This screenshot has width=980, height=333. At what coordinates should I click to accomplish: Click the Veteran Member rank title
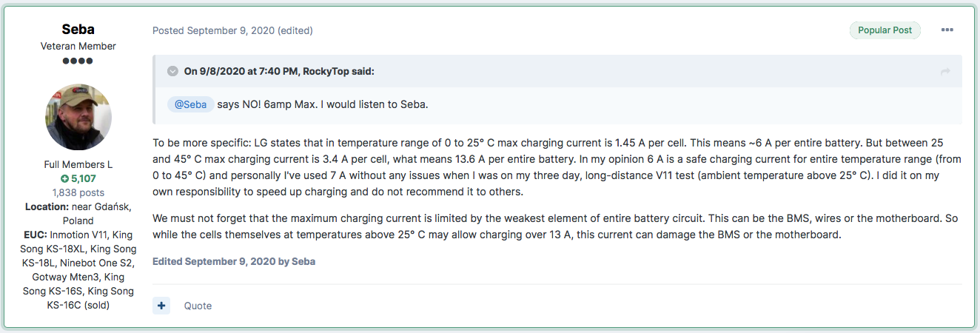pos(78,46)
